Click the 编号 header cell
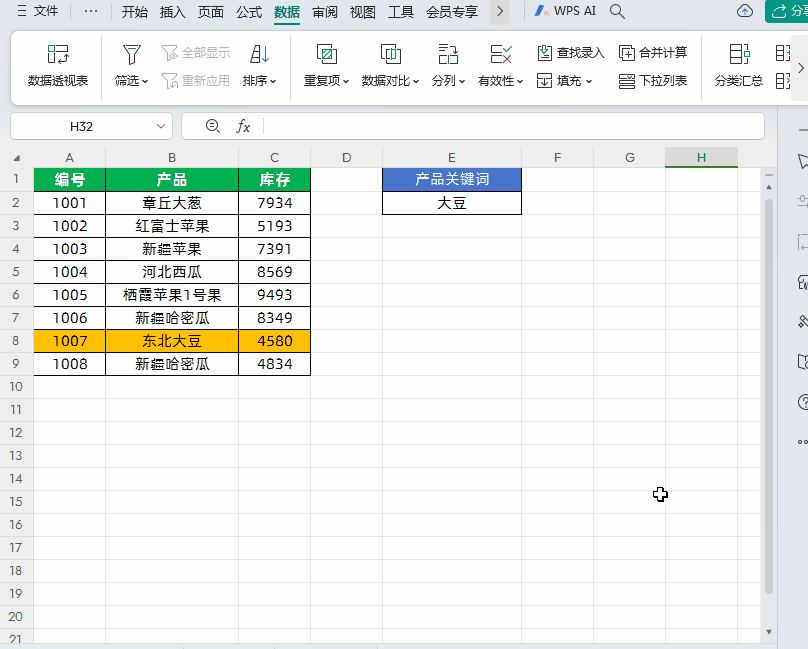 point(70,179)
